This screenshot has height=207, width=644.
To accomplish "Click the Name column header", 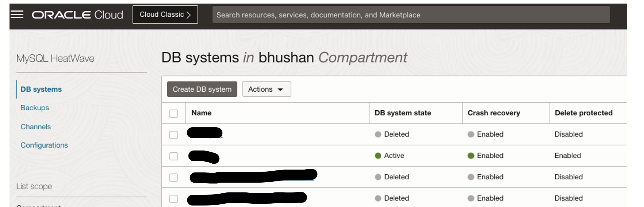I will pos(201,113).
